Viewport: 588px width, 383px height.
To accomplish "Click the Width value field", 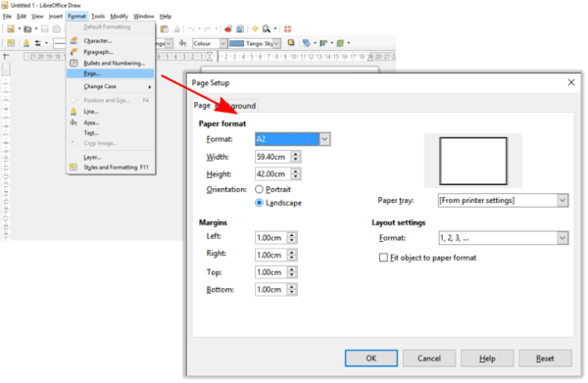I will pyautogui.click(x=272, y=157).
